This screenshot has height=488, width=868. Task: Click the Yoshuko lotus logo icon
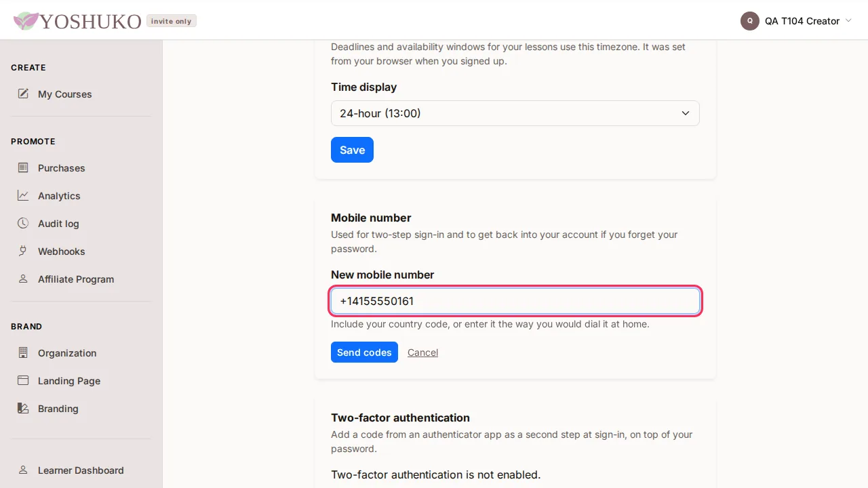tap(26, 21)
